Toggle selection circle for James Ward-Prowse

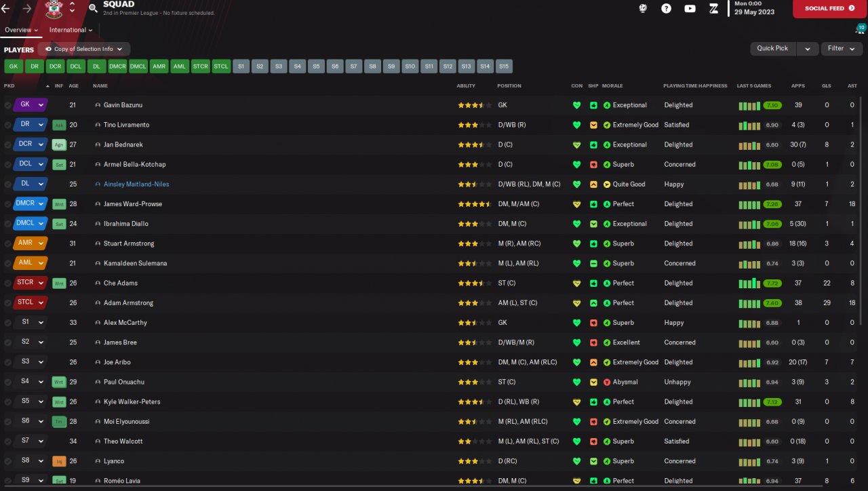(x=7, y=204)
